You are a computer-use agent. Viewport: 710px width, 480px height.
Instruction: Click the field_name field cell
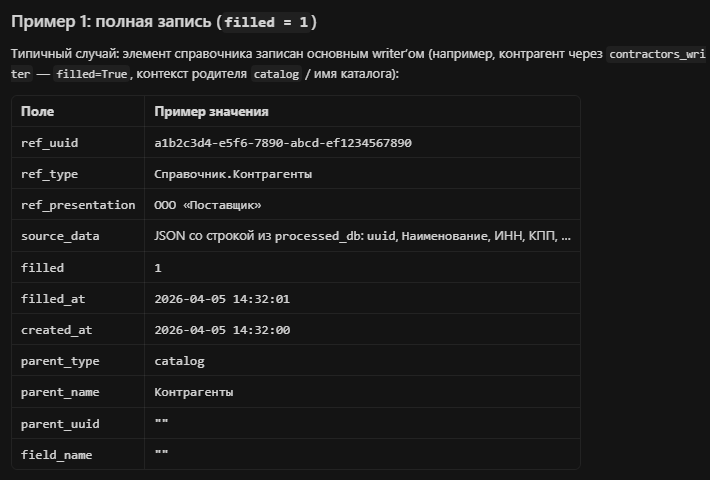pyautogui.click(x=56, y=454)
